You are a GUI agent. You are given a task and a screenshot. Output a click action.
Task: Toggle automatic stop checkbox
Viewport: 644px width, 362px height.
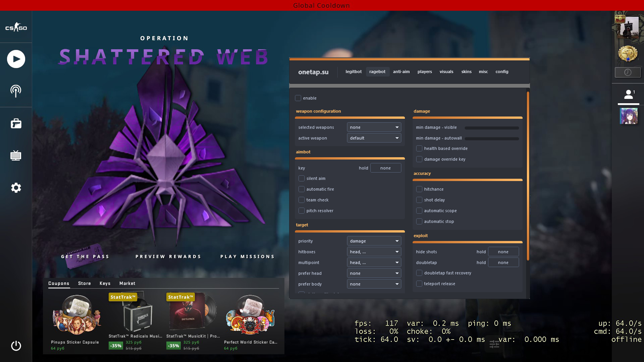(x=419, y=222)
